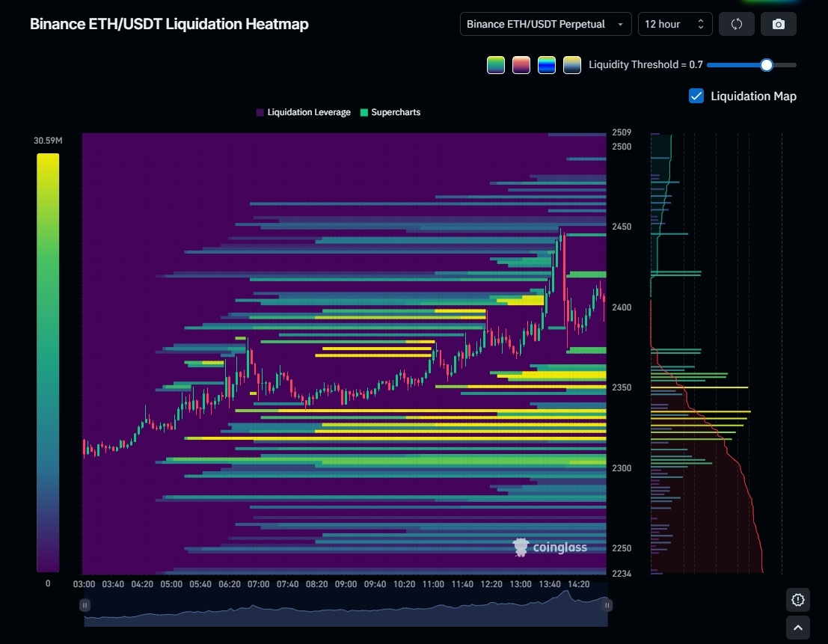Open the 12 hour timeframe selector

(x=675, y=24)
